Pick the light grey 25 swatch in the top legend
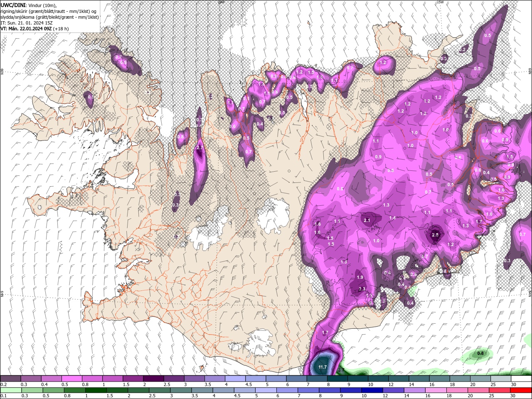 [x=501, y=379]
